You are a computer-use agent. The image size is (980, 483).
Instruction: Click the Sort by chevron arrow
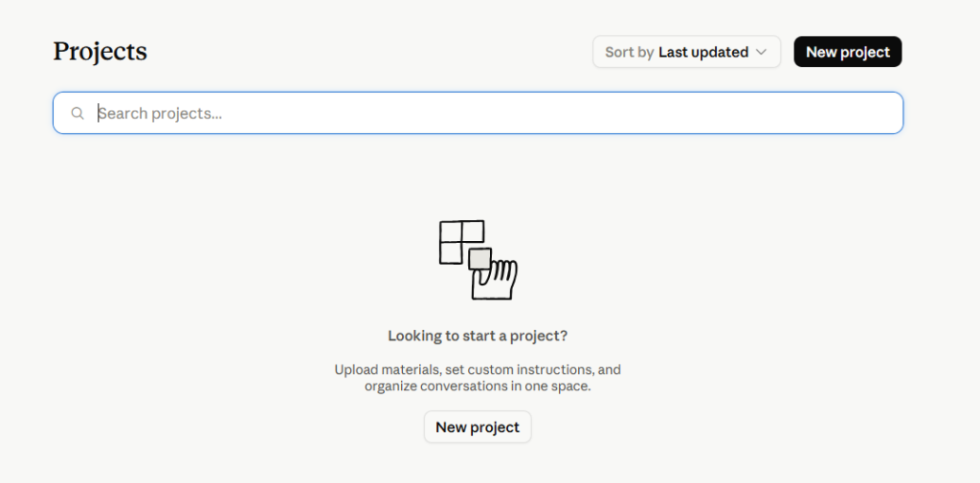[761, 52]
